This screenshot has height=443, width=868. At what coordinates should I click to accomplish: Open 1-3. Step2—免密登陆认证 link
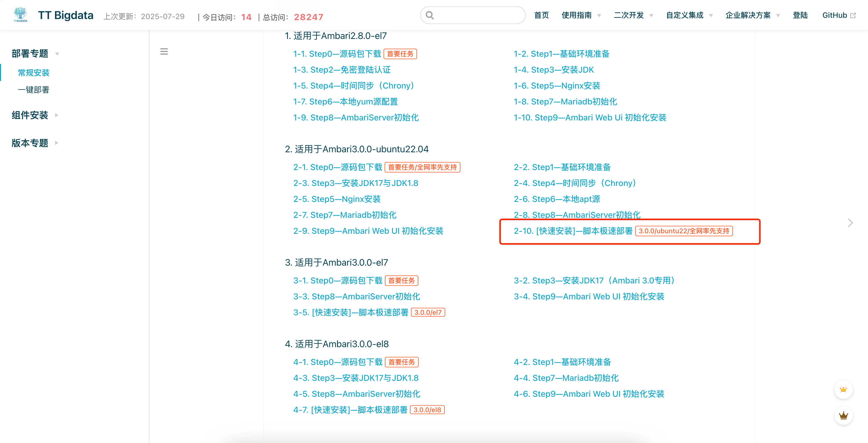342,70
